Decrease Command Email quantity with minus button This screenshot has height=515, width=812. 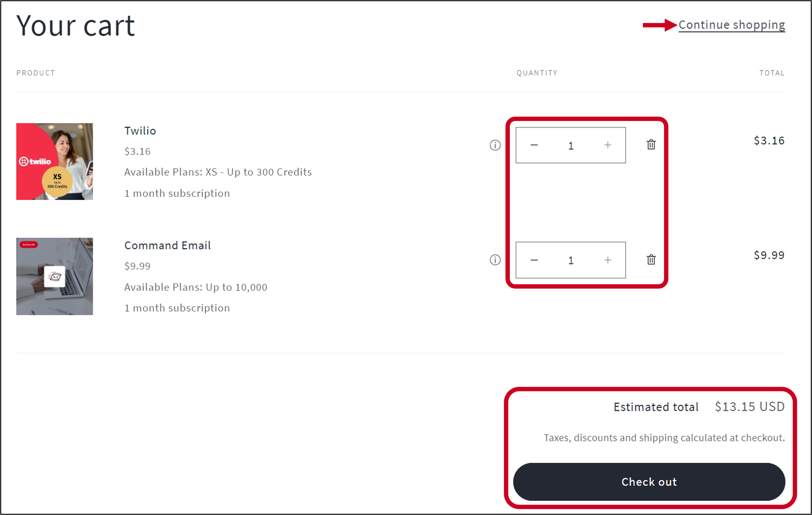pyautogui.click(x=534, y=260)
